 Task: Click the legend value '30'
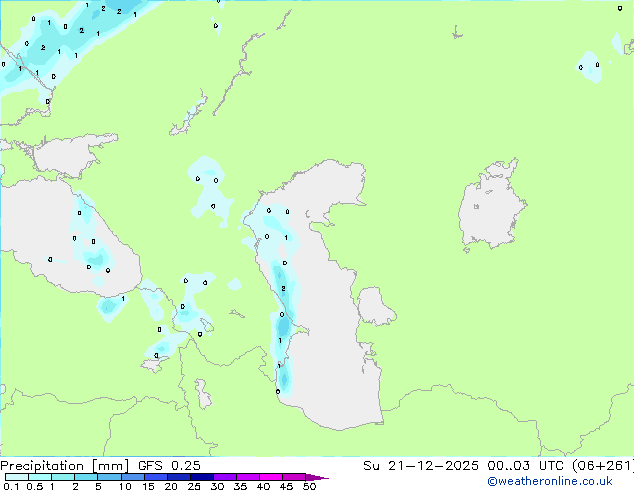pyautogui.click(x=217, y=486)
